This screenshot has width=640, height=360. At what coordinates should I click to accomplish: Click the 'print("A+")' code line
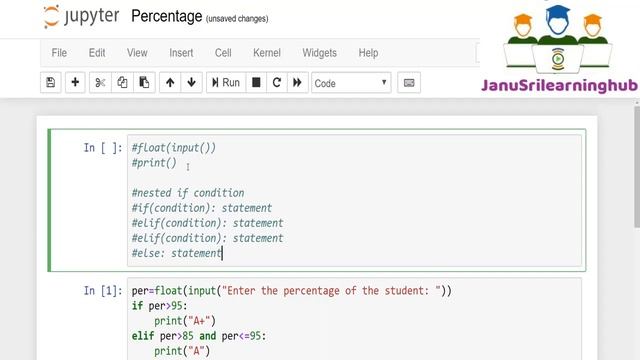[184, 321]
